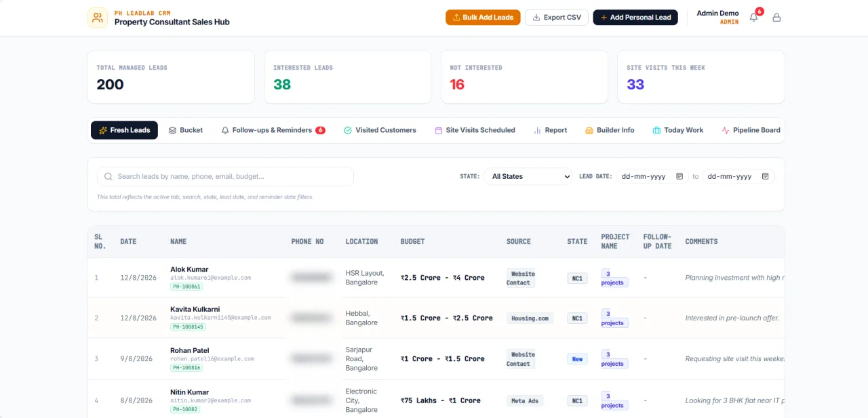Click the Meta Ads source tag

[525, 401]
